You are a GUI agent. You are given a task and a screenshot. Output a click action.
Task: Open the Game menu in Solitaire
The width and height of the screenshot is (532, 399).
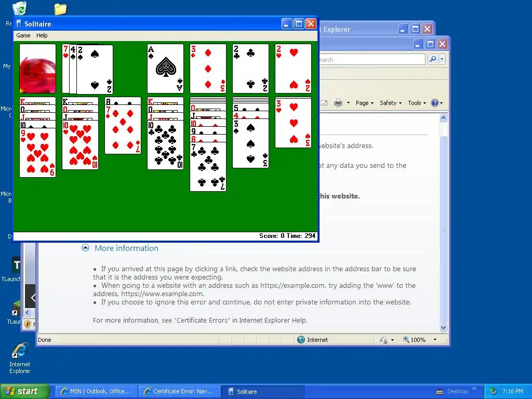coord(23,35)
